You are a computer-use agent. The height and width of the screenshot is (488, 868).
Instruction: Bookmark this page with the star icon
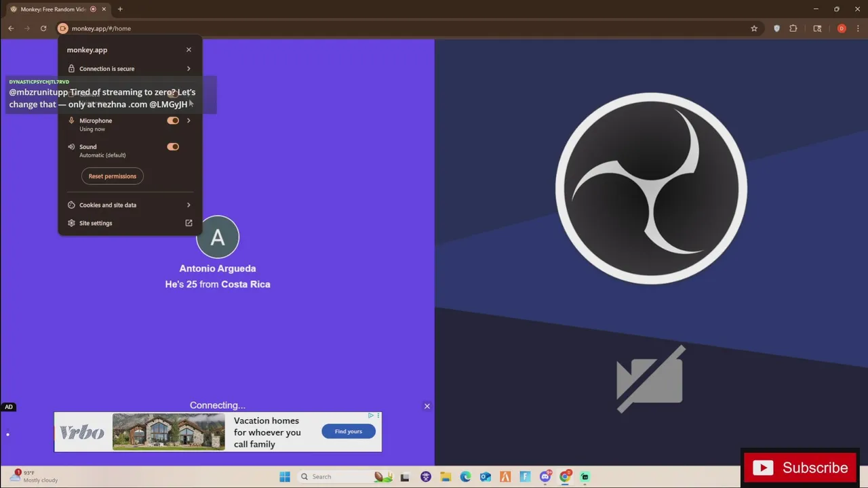(x=754, y=28)
